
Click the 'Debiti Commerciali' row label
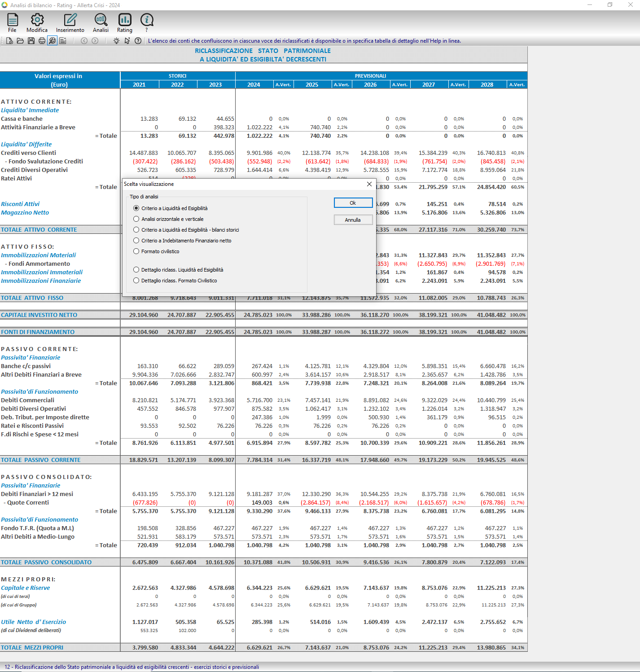pyautogui.click(x=28, y=400)
